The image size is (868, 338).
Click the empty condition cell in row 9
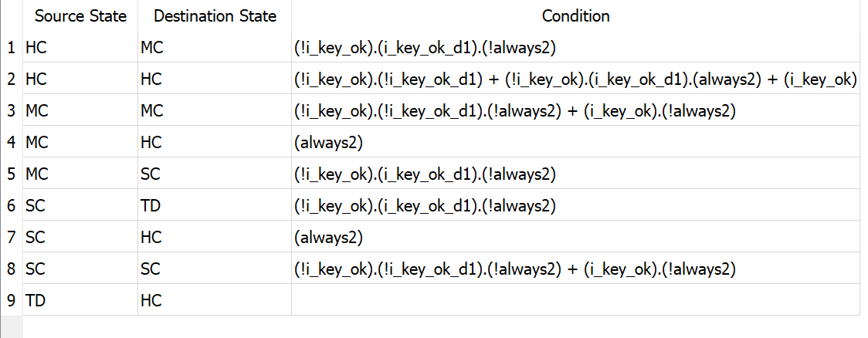point(575,301)
